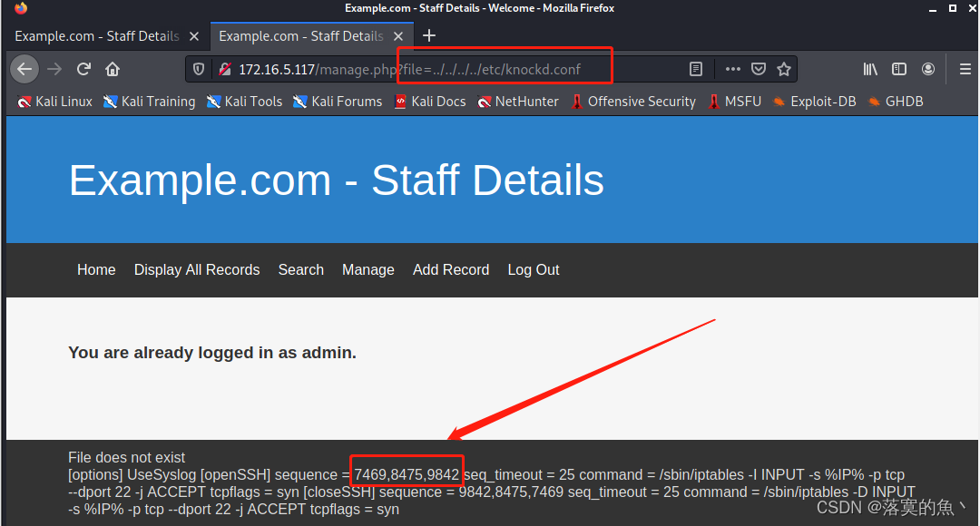Open Exploit-DB bookmark
Viewport: 980px width, 526px height.
point(814,102)
